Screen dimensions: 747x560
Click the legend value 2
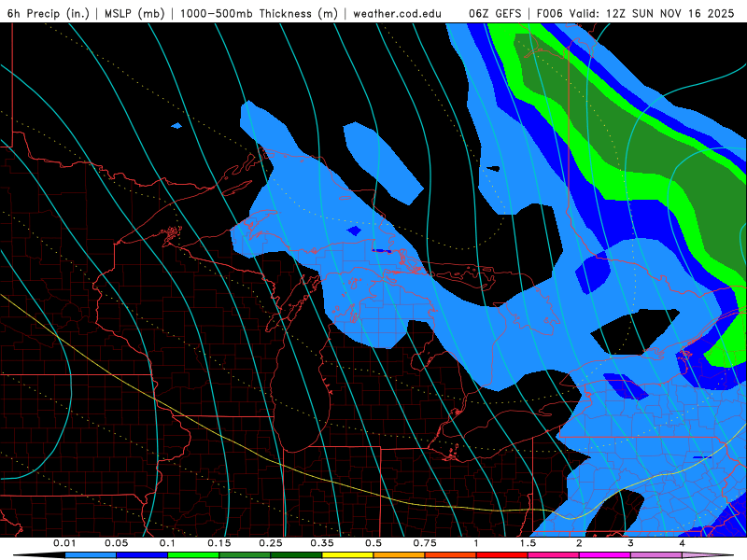[579, 543]
